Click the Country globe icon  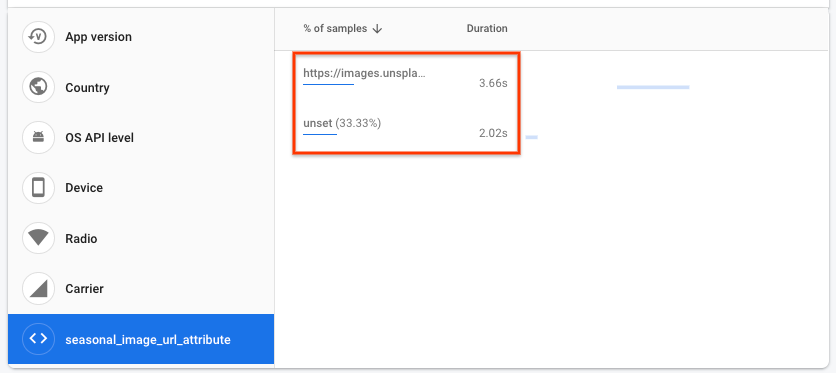coord(38,87)
